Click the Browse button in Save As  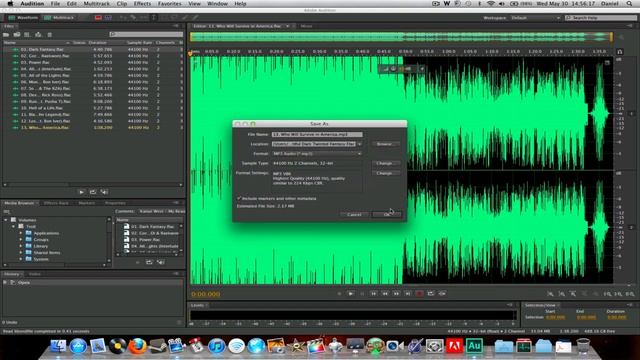click(x=384, y=144)
